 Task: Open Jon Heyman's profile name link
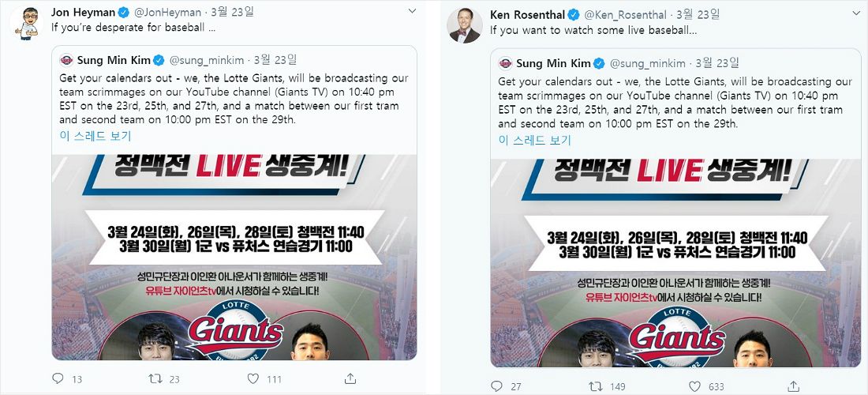83,12
